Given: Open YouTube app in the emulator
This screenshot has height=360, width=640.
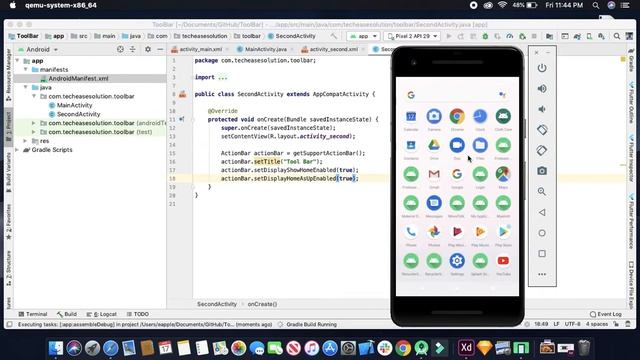Looking at the screenshot, I should point(503,261).
